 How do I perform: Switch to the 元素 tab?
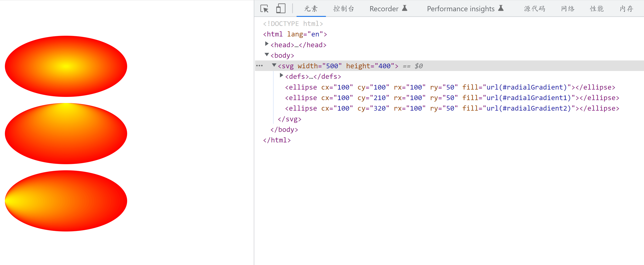pyautogui.click(x=311, y=9)
